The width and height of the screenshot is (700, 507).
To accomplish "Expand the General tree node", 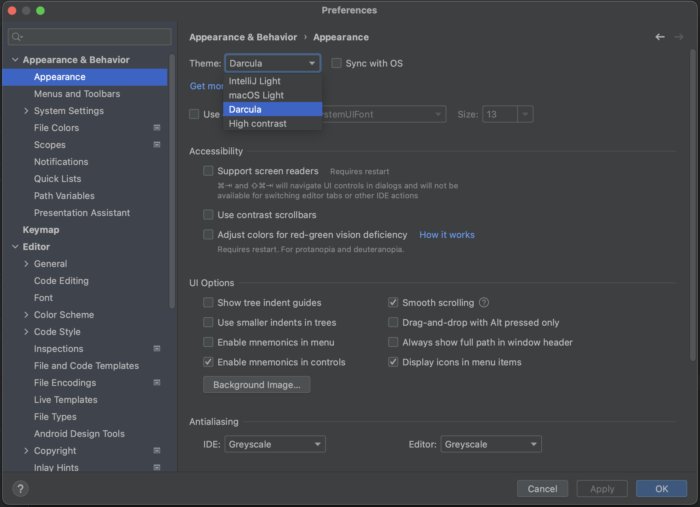I will (26, 264).
